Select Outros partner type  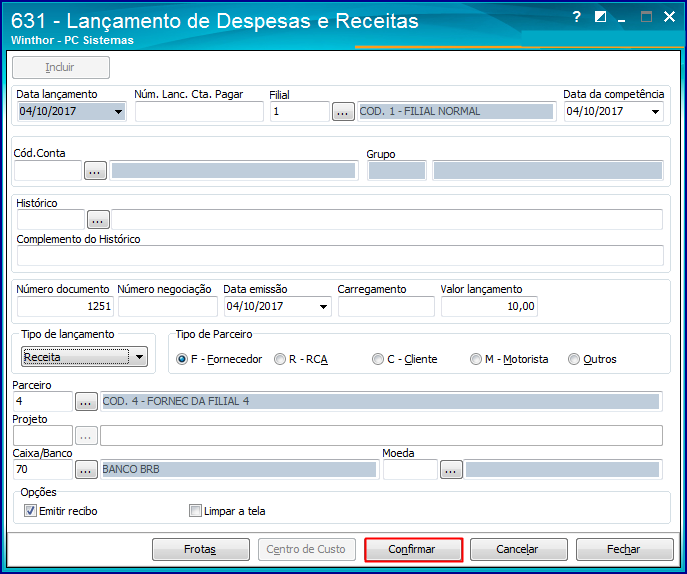pyautogui.click(x=592, y=359)
